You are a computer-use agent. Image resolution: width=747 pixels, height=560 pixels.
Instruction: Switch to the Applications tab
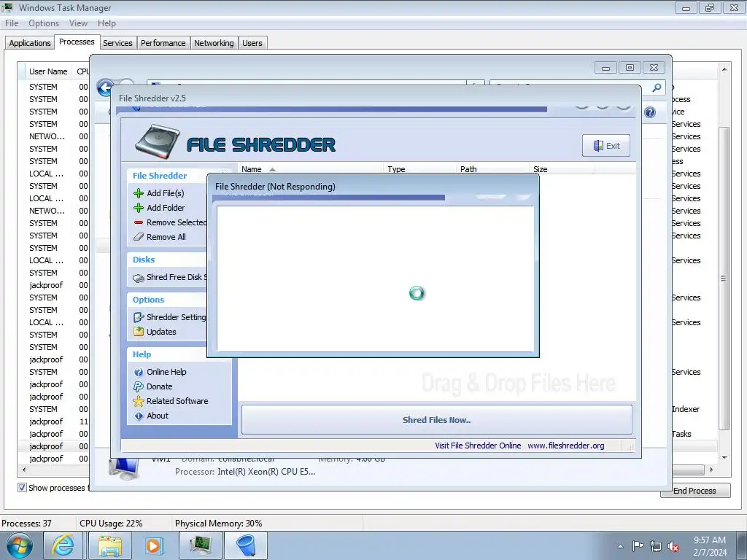(x=29, y=43)
